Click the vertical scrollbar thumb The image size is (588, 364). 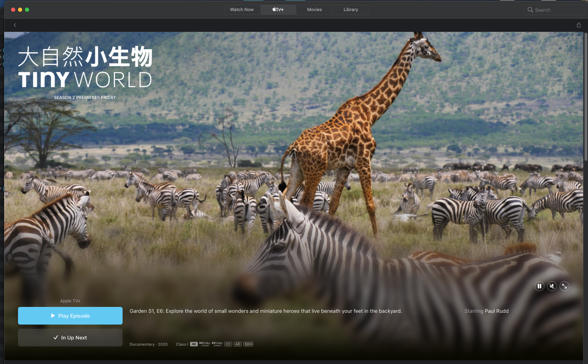(x=586, y=97)
